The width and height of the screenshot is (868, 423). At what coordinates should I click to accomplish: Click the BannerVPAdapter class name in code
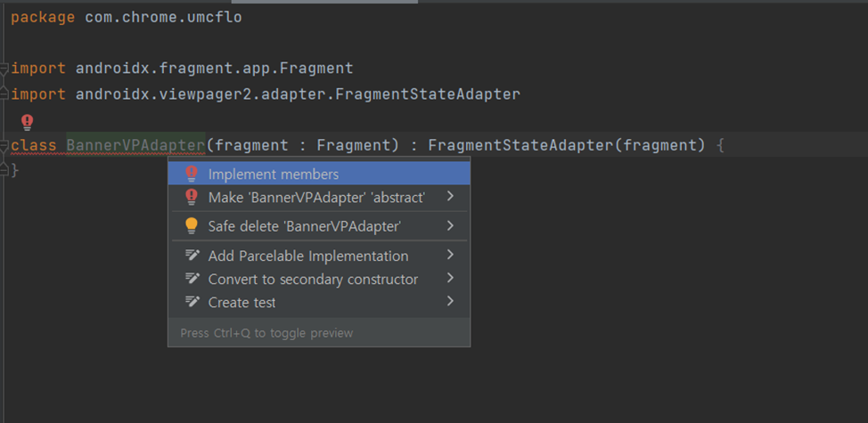(135, 145)
